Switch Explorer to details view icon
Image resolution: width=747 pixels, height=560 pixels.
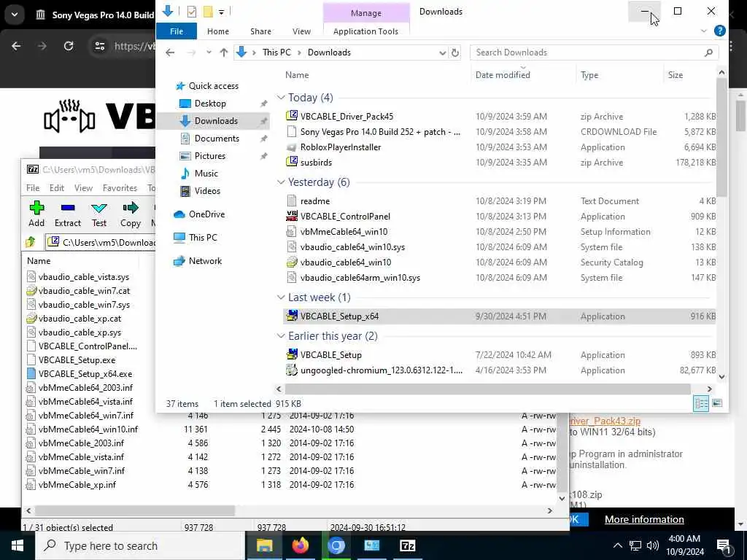(x=701, y=403)
